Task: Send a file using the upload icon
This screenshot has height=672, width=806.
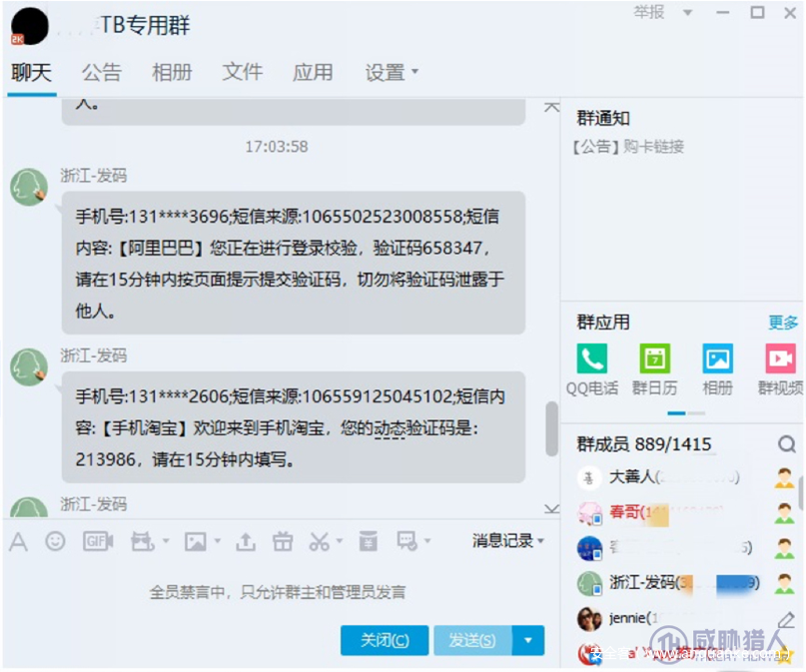Action: click(x=247, y=539)
